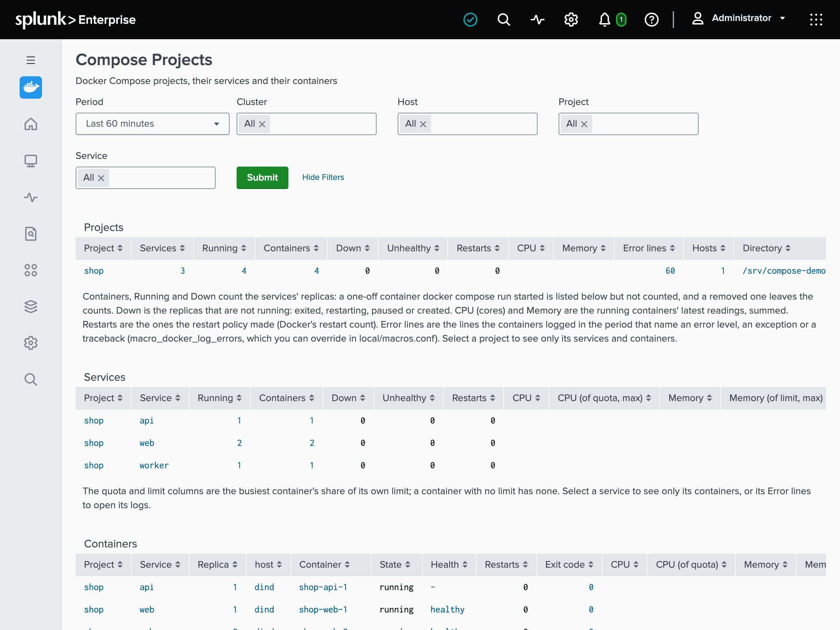Open the Period 'Last 60 minutes' dropdown
The image size is (840, 630).
pos(152,124)
